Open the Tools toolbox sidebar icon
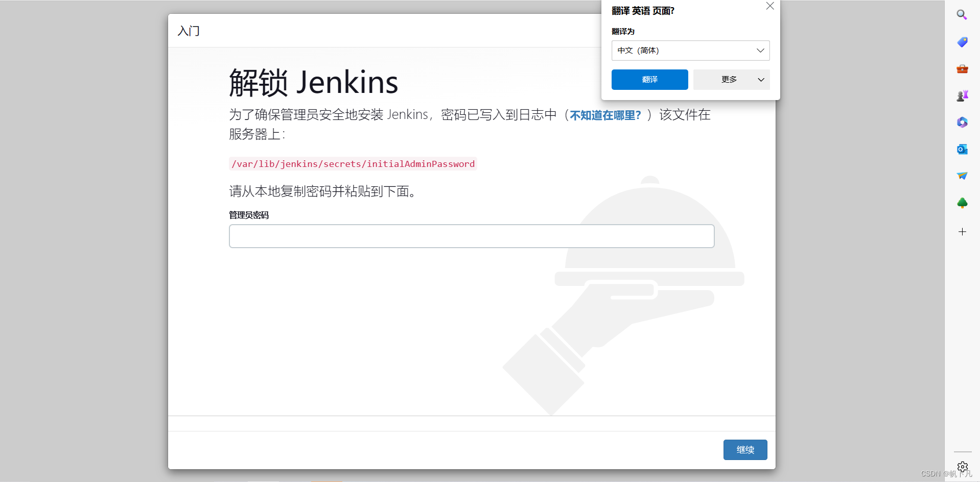Viewport: 980px width, 482px height. [962, 69]
